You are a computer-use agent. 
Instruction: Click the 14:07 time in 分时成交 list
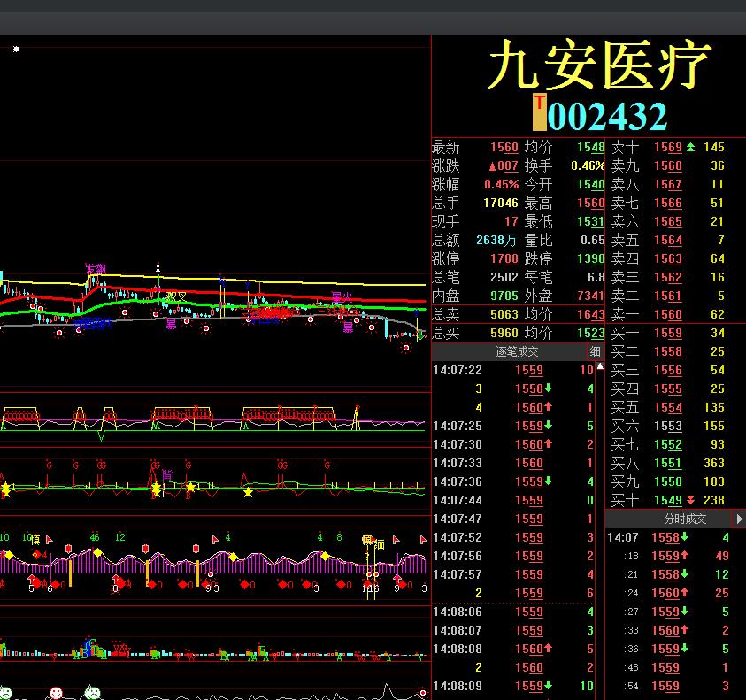coord(623,537)
